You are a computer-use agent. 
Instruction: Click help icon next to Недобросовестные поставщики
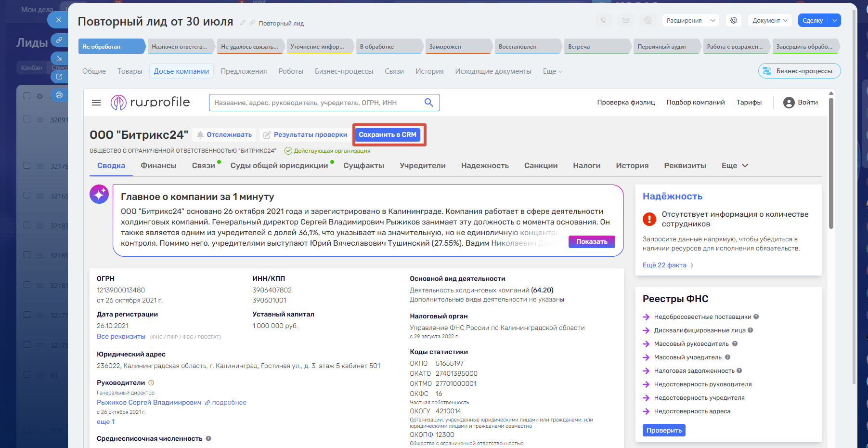(756, 316)
